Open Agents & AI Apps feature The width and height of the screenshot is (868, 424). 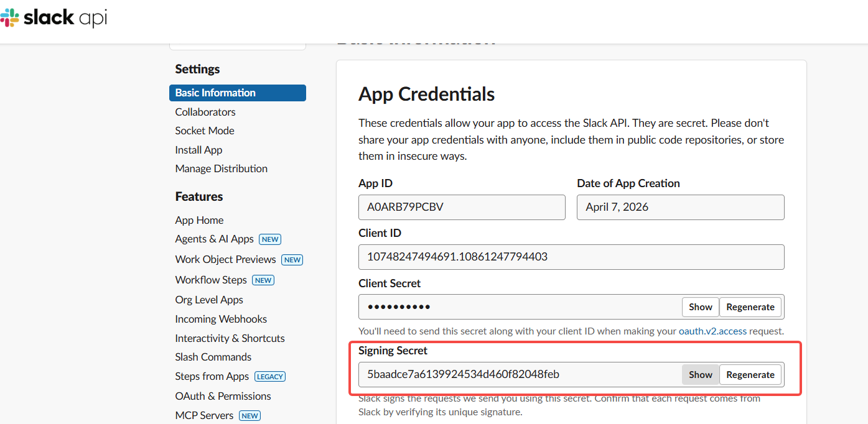tap(215, 239)
